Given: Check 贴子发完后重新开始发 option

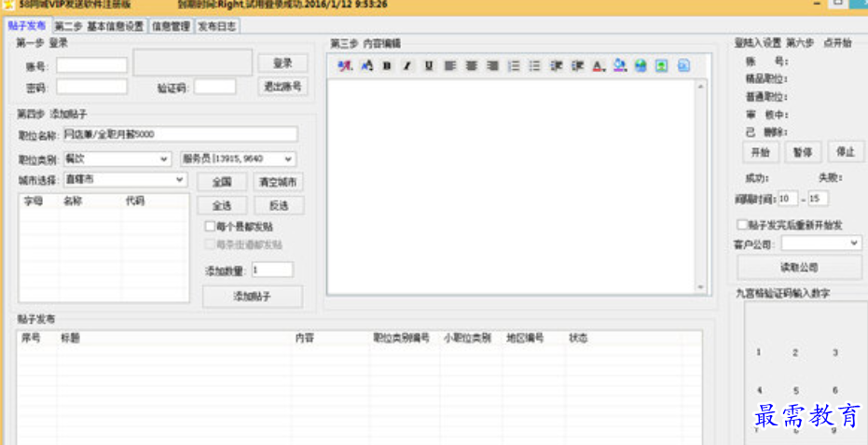Looking at the screenshot, I should [x=742, y=225].
